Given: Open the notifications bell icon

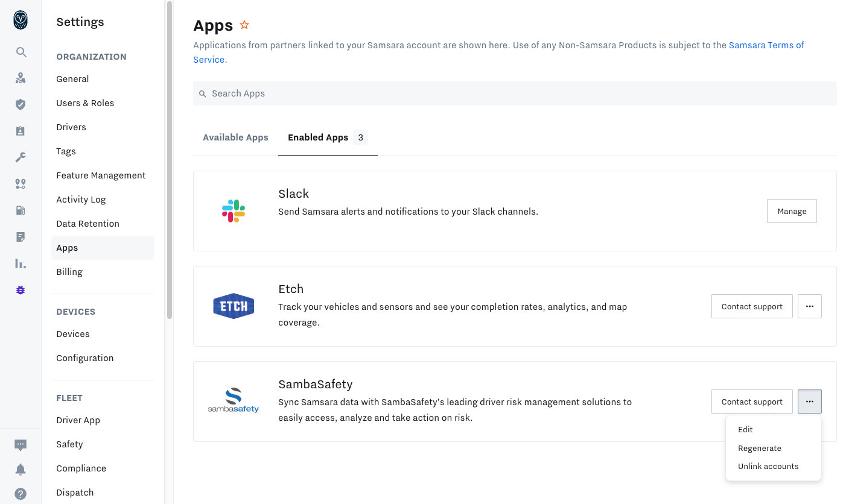Looking at the screenshot, I should click(21, 469).
